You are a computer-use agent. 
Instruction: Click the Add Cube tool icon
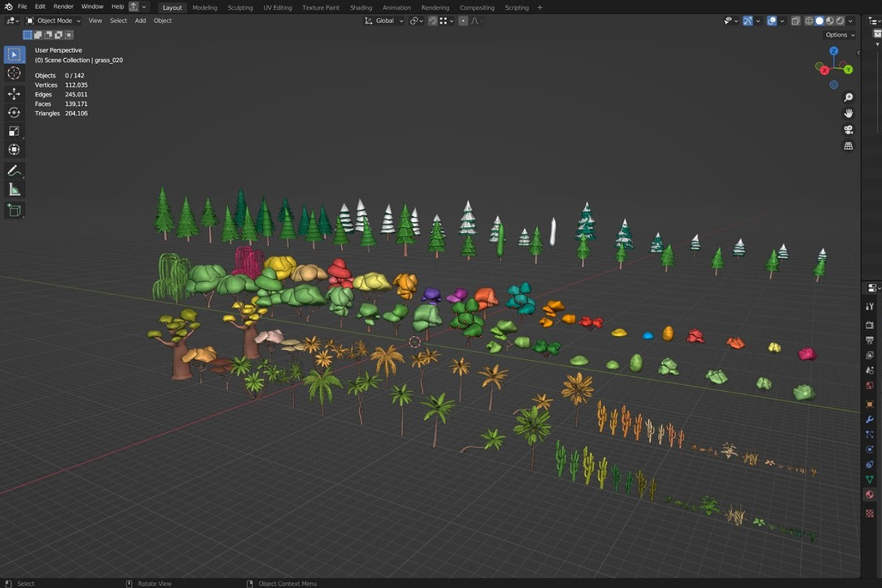coord(14,210)
